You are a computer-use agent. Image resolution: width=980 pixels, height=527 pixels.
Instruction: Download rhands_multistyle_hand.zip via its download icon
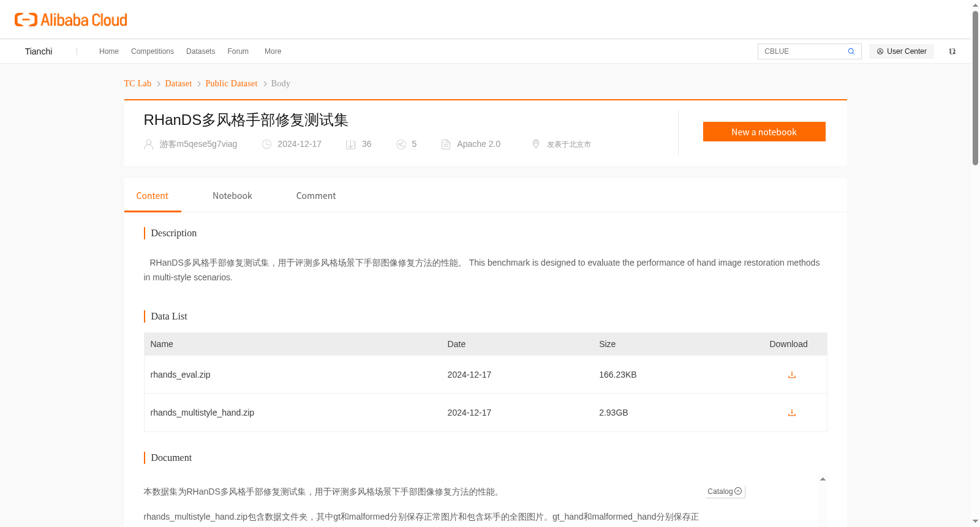792,413
